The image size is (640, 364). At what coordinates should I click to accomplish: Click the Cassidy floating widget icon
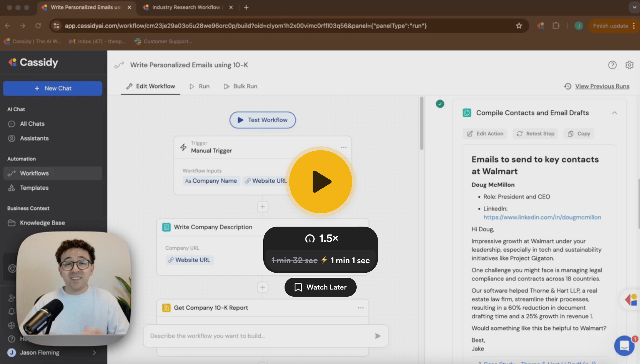coord(631,300)
